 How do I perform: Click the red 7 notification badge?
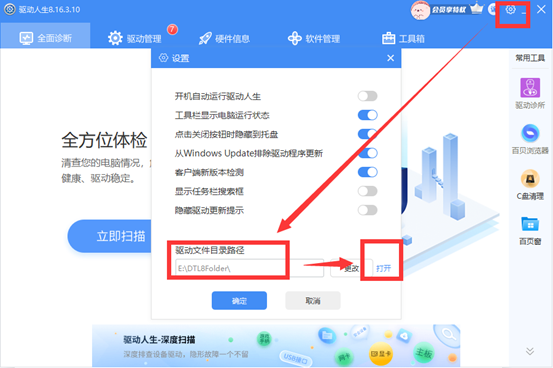coord(172,29)
